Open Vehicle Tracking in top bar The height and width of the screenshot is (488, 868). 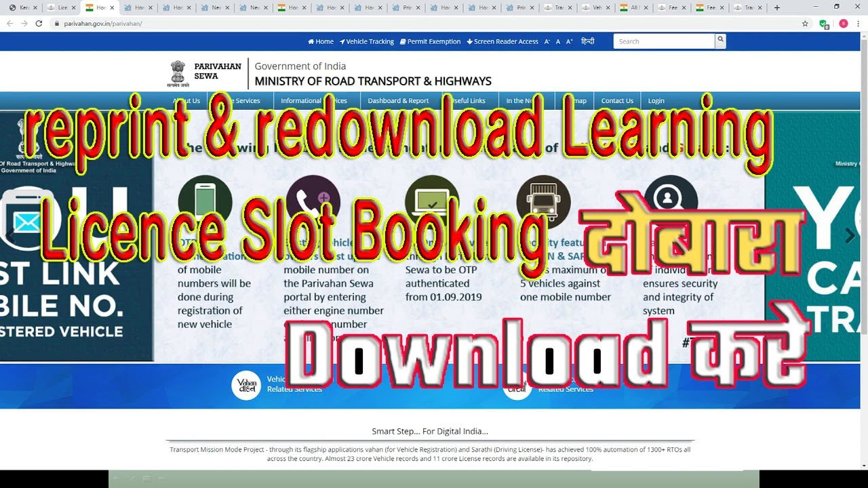(367, 41)
